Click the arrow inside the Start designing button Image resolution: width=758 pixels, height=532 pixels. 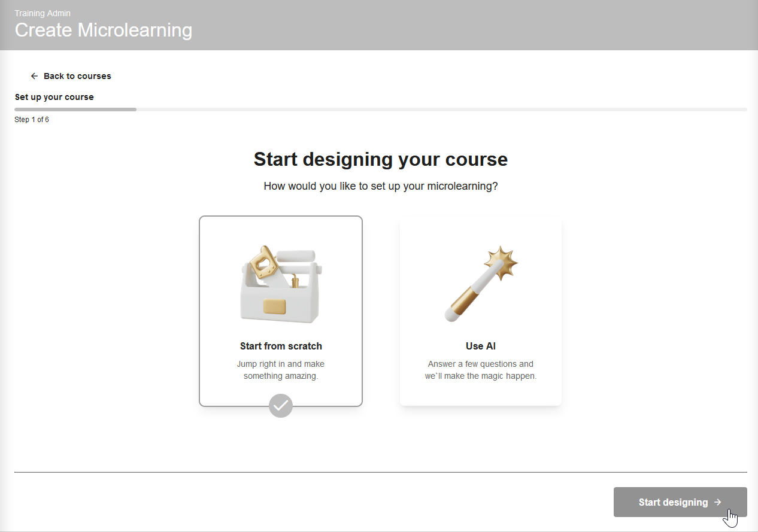[718, 502]
